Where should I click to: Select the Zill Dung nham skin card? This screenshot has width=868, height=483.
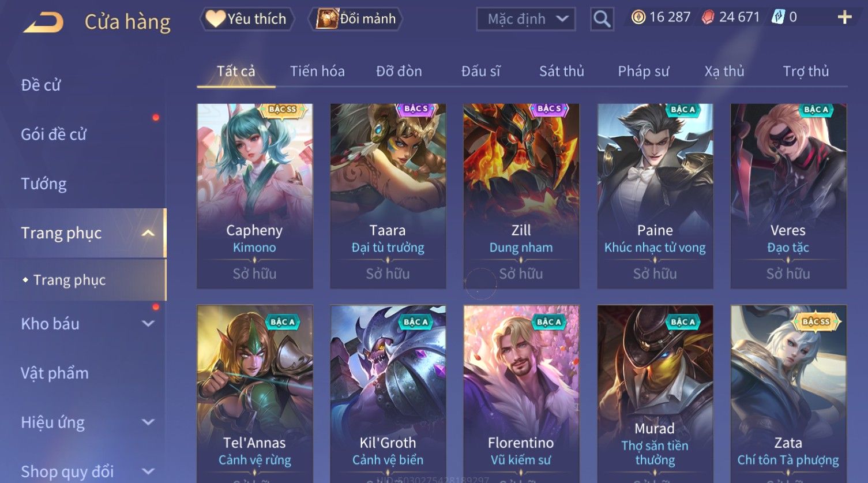point(521,196)
